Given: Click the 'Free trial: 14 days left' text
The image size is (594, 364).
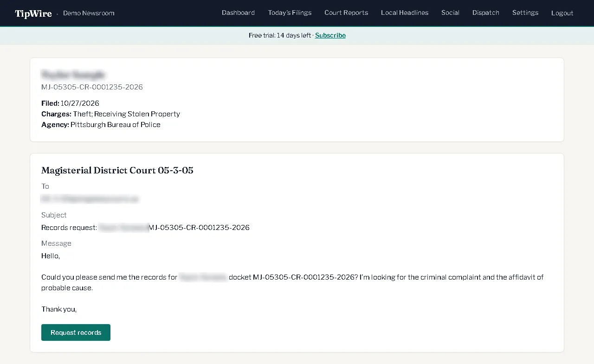Looking at the screenshot, I should click(x=280, y=36).
